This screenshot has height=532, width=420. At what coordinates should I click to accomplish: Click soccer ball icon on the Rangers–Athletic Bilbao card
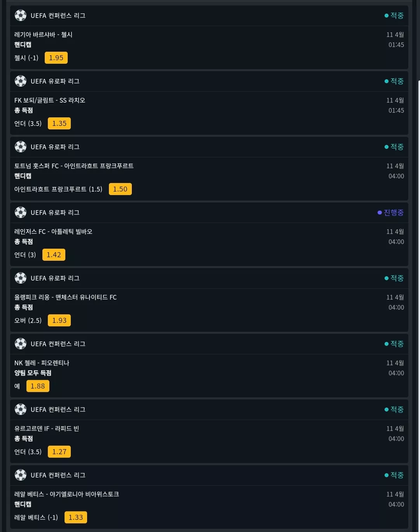21,213
